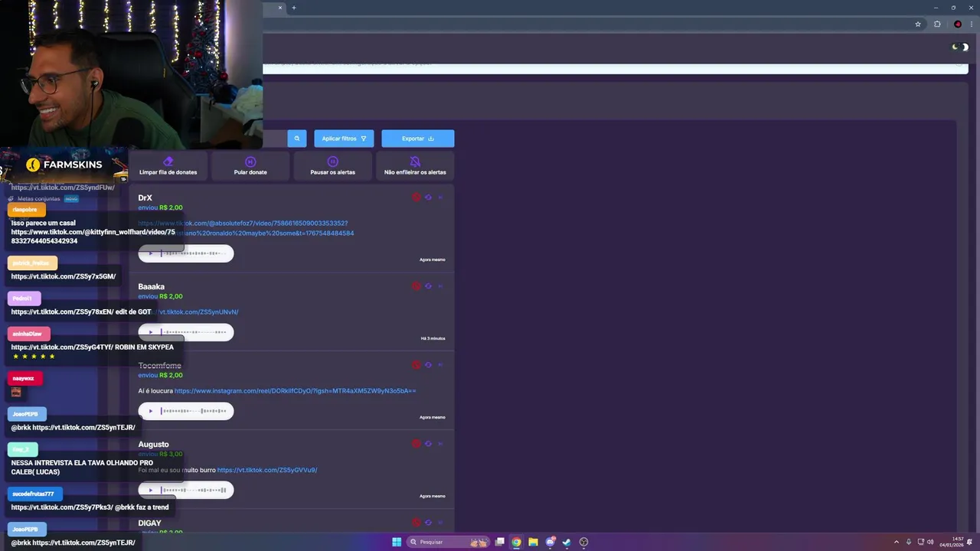
Task: Click the FARMSKINS banner in the overlay
Action: coord(64,165)
